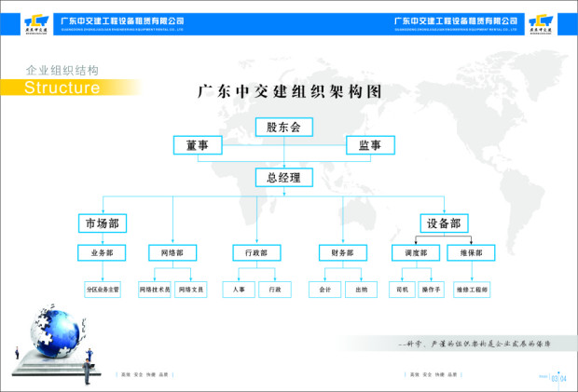The width and height of the screenshot is (578, 392).
Task: Click the page number 03 04 marker
Action: click(558, 378)
